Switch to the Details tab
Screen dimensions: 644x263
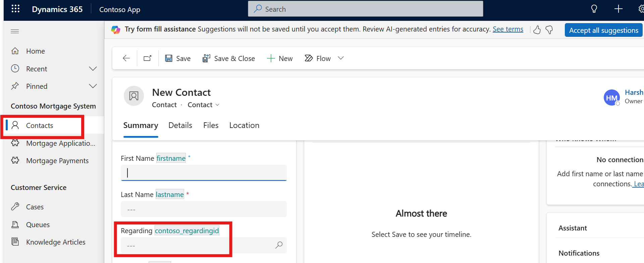point(180,125)
